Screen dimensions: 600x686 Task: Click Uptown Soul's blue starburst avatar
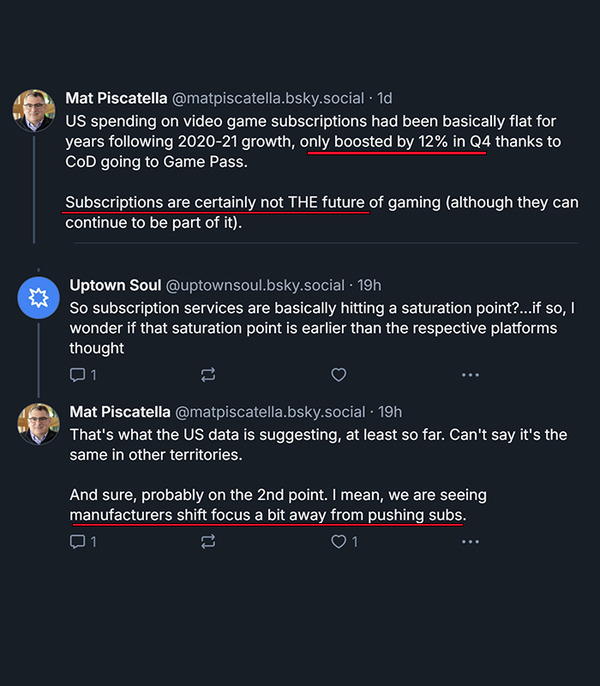tap(38, 297)
